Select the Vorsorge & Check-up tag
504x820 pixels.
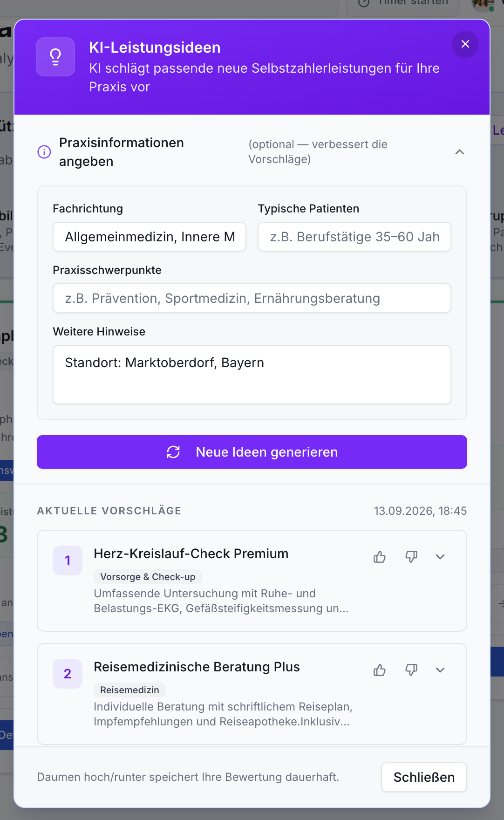click(x=148, y=577)
